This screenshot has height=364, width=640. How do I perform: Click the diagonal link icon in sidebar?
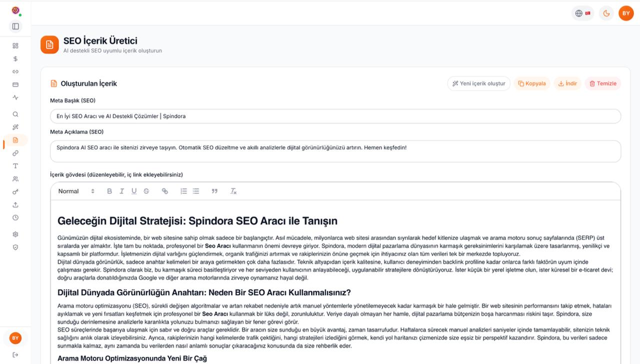click(x=15, y=153)
